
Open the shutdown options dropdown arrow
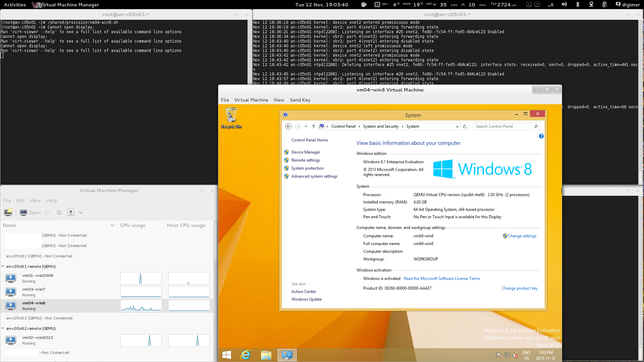tap(81, 213)
